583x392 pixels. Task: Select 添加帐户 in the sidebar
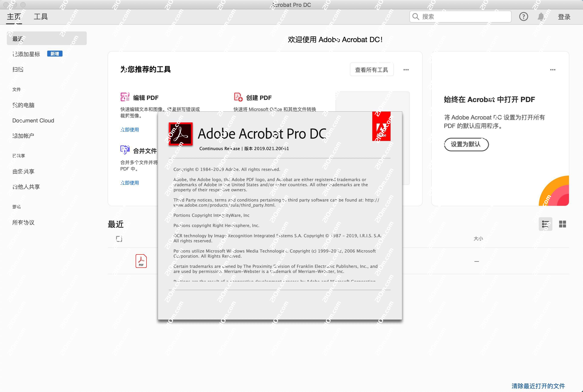pyautogui.click(x=23, y=136)
